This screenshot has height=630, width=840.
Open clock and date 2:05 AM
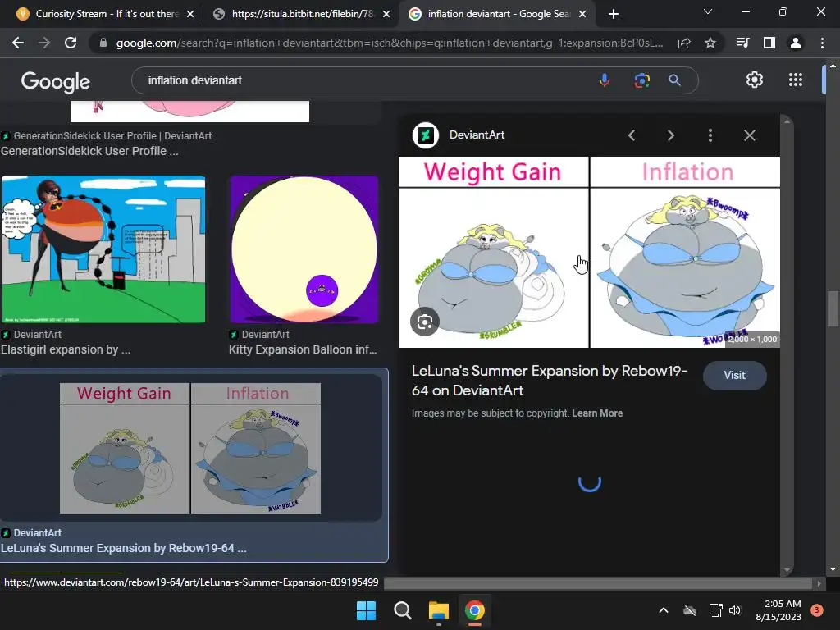[x=779, y=610]
